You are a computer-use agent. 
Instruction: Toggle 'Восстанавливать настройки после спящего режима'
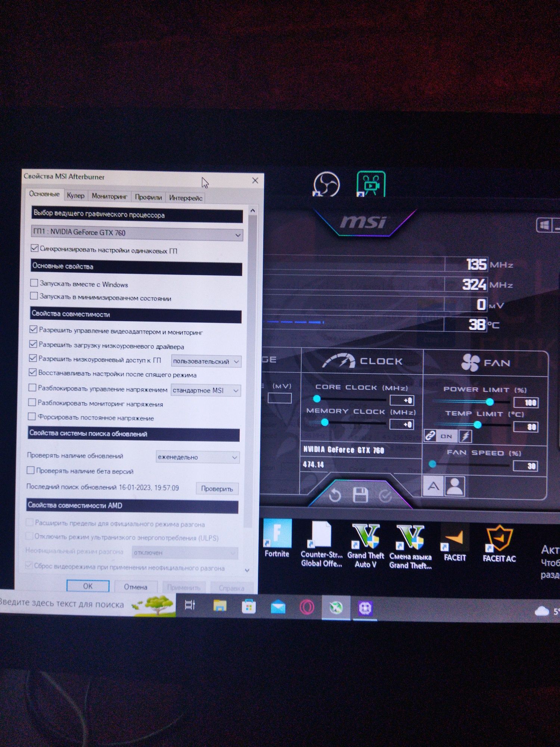pyautogui.click(x=32, y=372)
